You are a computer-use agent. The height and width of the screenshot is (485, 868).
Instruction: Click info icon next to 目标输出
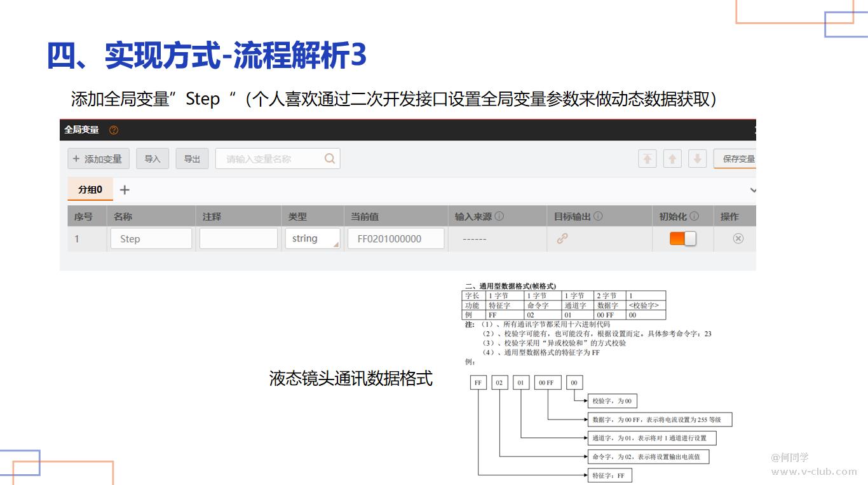(598, 216)
